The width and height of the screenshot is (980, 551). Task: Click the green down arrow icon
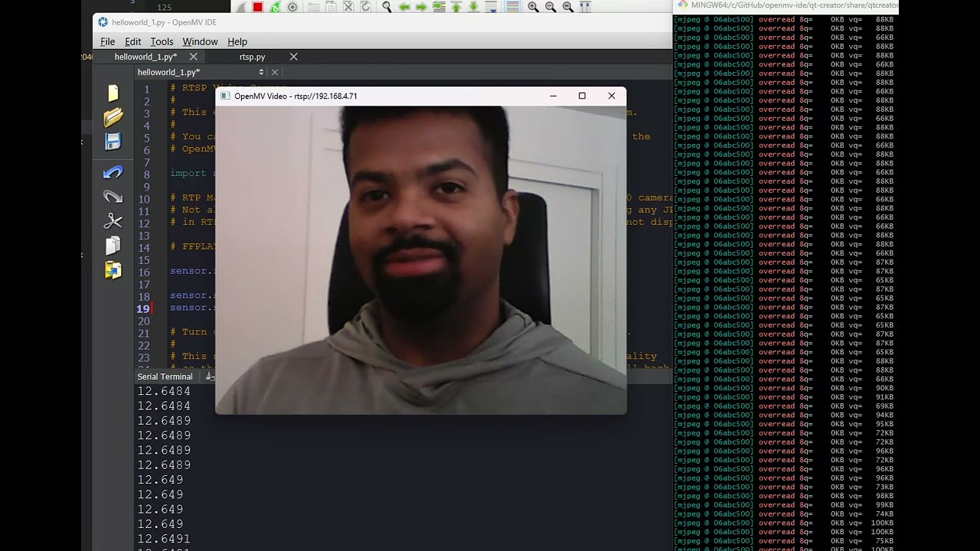click(473, 7)
